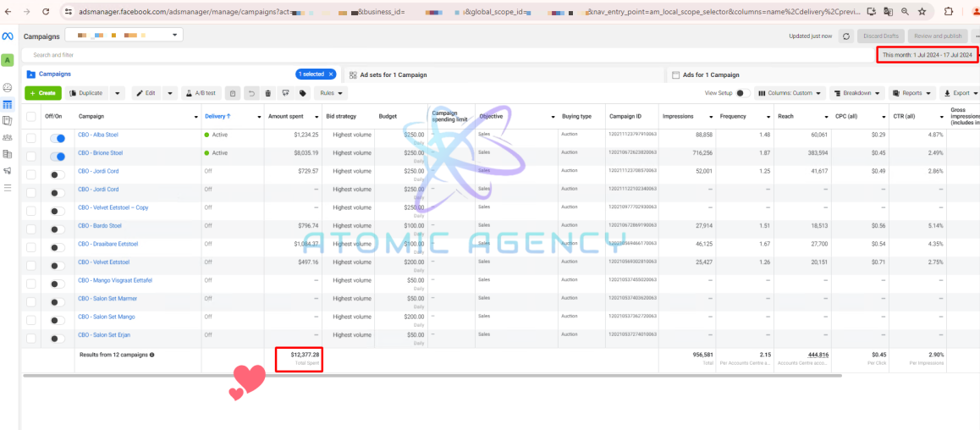Turn on the CBO - Velvet Eetstoel campaign
The width and height of the screenshot is (980, 430).
pyautogui.click(x=58, y=267)
